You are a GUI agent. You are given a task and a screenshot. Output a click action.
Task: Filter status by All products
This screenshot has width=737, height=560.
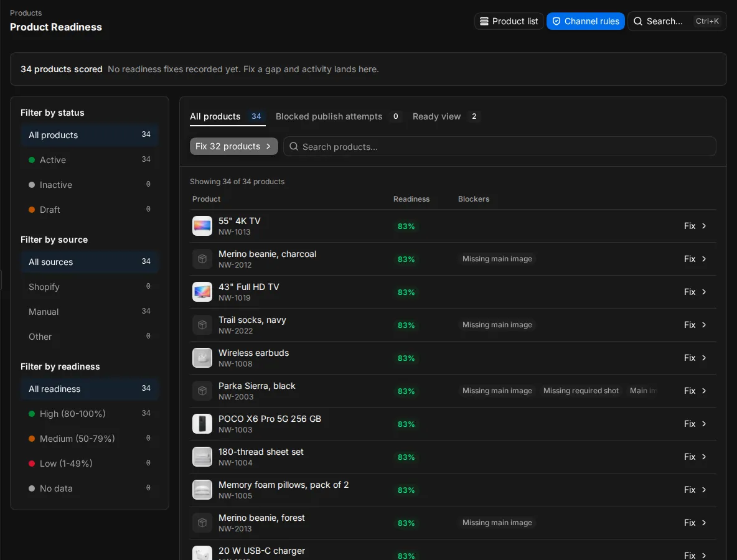(x=89, y=135)
